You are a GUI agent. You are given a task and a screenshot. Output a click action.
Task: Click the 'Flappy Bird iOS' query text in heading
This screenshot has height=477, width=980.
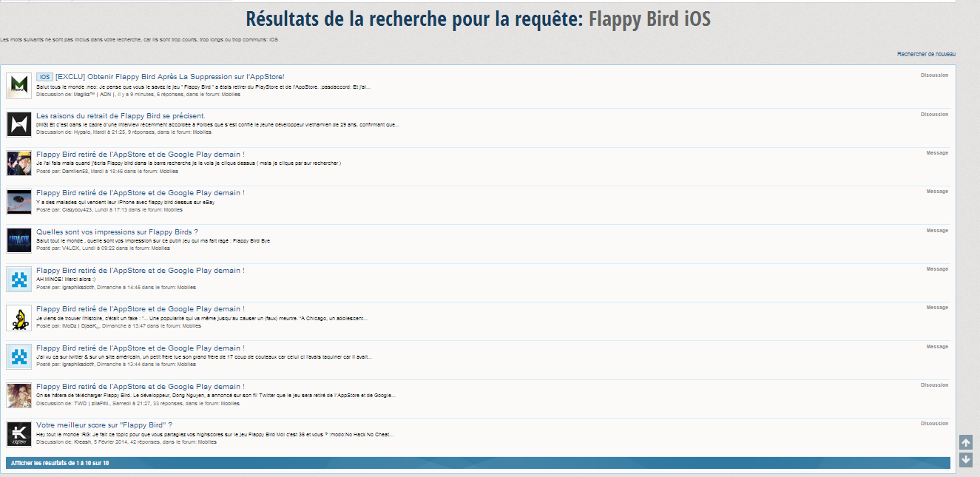(x=649, y=18)
